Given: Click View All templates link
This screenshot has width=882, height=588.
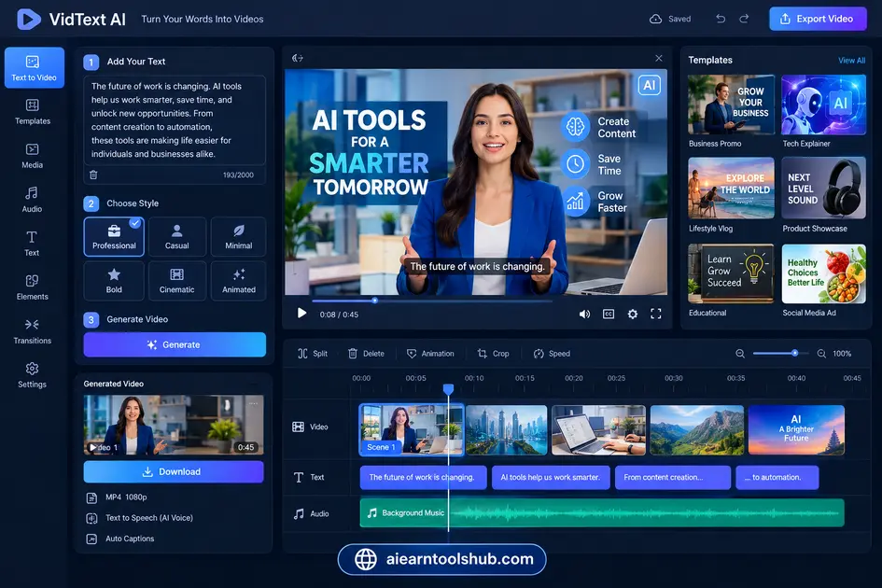Looking at the screenshot, I should (851, 61).
